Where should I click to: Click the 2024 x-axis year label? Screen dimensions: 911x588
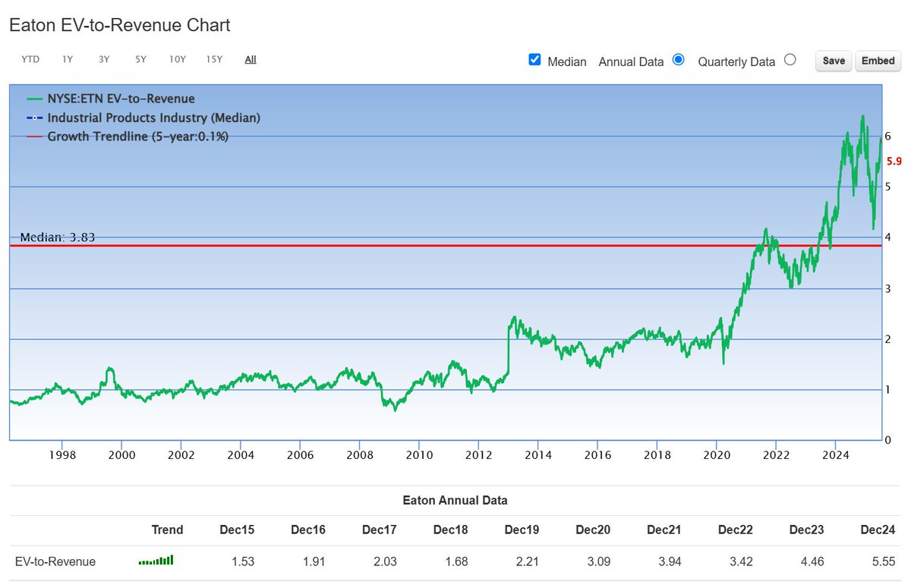835,455
